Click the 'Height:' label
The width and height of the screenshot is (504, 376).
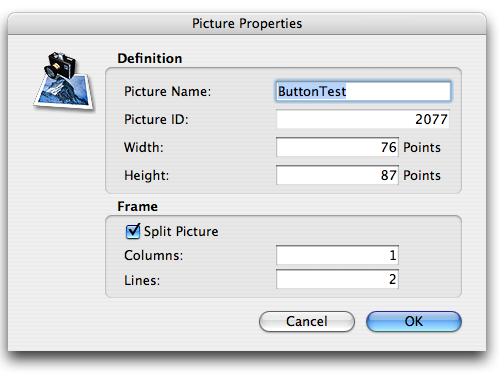click(146, 175)
